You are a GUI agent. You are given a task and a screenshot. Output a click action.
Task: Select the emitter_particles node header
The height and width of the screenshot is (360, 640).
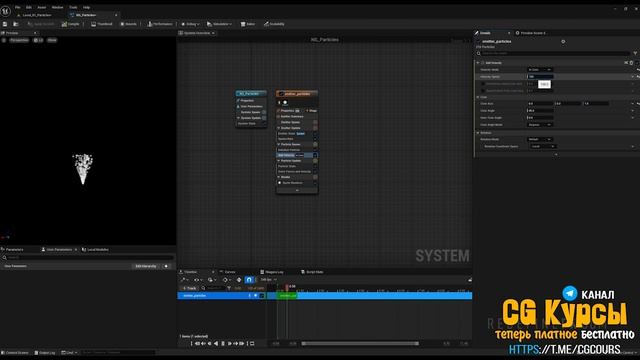tap(297, 94)
